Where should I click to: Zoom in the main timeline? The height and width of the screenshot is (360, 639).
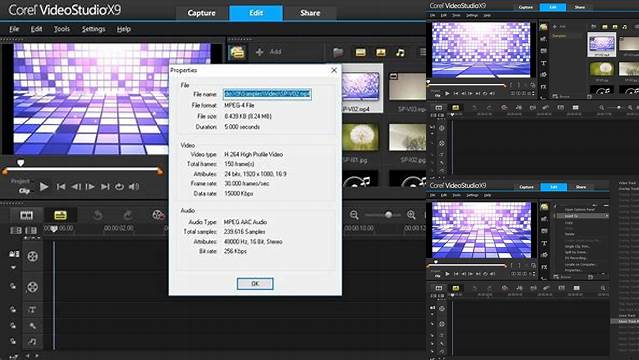pos(411,215)
